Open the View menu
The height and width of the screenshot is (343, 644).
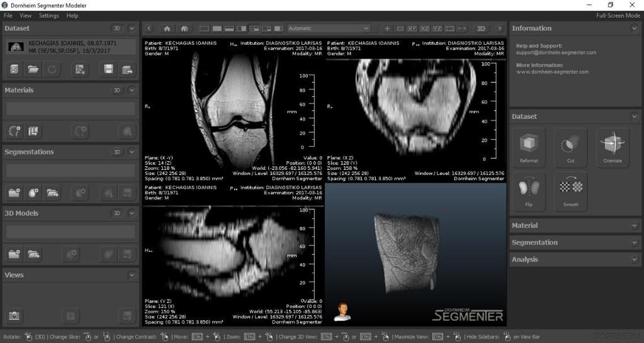tap(25, 16)
